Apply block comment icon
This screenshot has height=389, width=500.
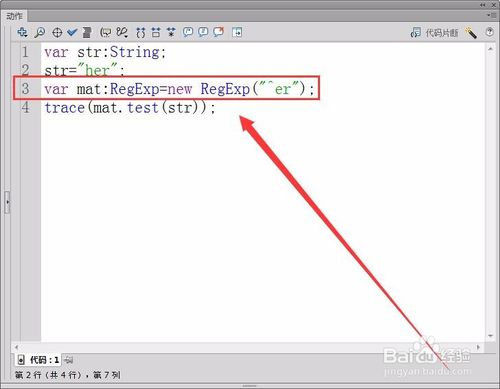tap(188, 32)
